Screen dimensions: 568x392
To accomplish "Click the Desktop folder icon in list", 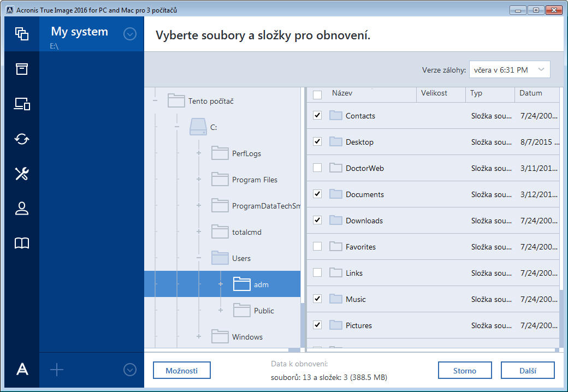I will pos(336,141).
